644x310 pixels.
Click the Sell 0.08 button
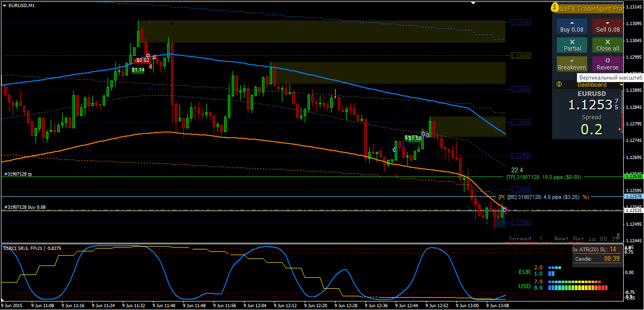coord(608,26)
